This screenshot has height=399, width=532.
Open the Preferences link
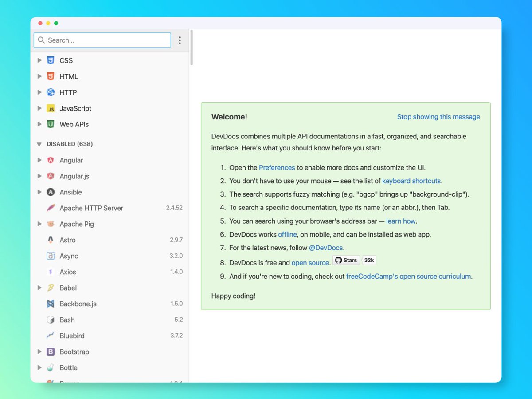(x=277, y=168)
